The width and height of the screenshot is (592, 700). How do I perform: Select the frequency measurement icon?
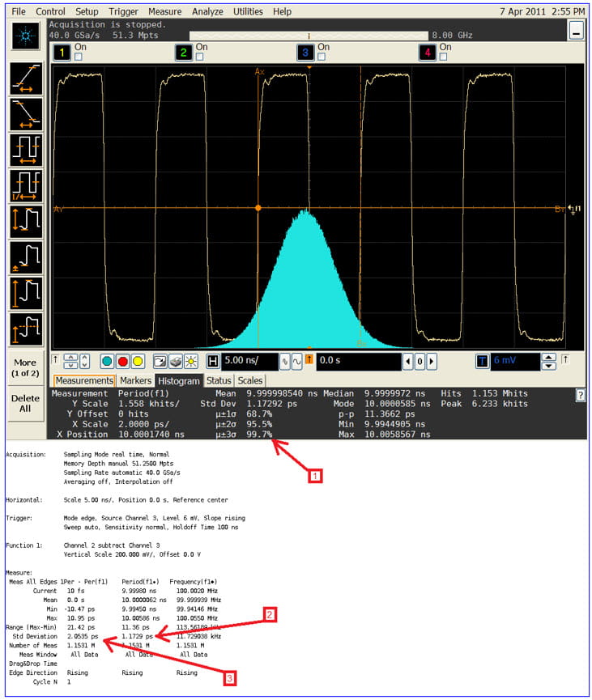pos(26,185)
